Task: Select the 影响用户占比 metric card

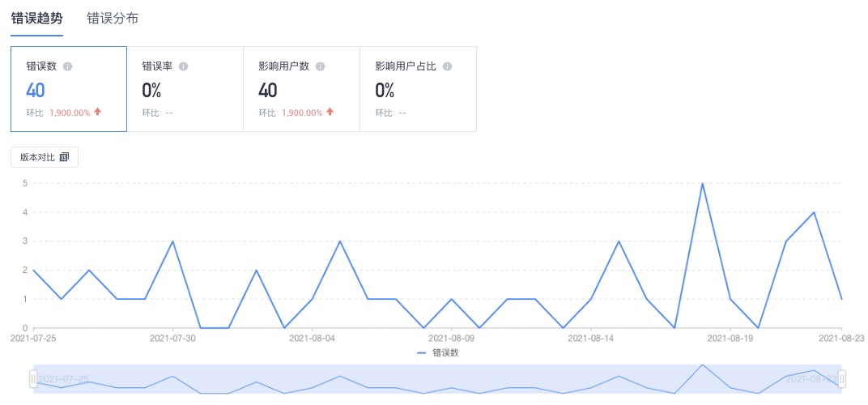Action: coord(418,89)
